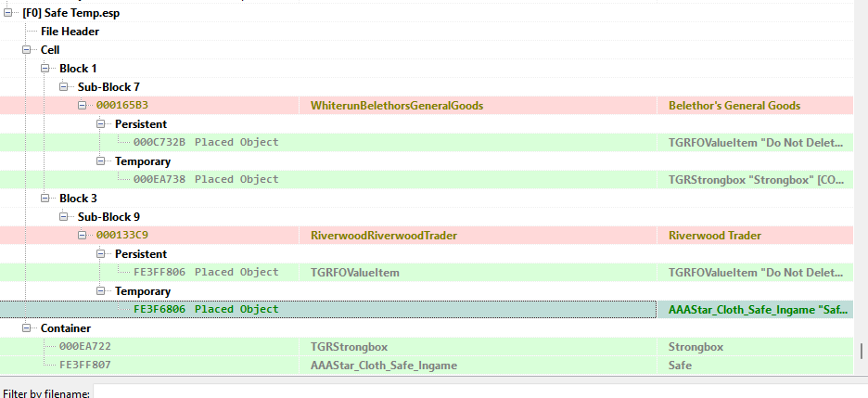
Task: Collapse the Container group node
Action: 27,327
